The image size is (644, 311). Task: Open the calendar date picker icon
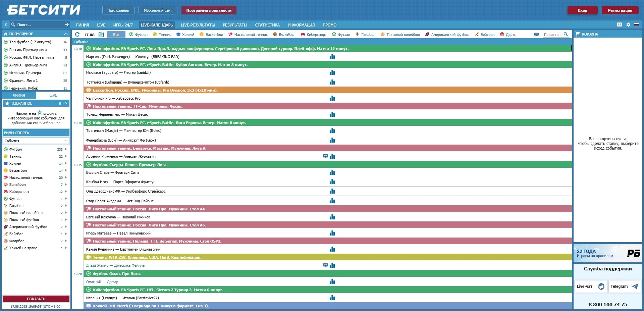[x=101, y=35]
